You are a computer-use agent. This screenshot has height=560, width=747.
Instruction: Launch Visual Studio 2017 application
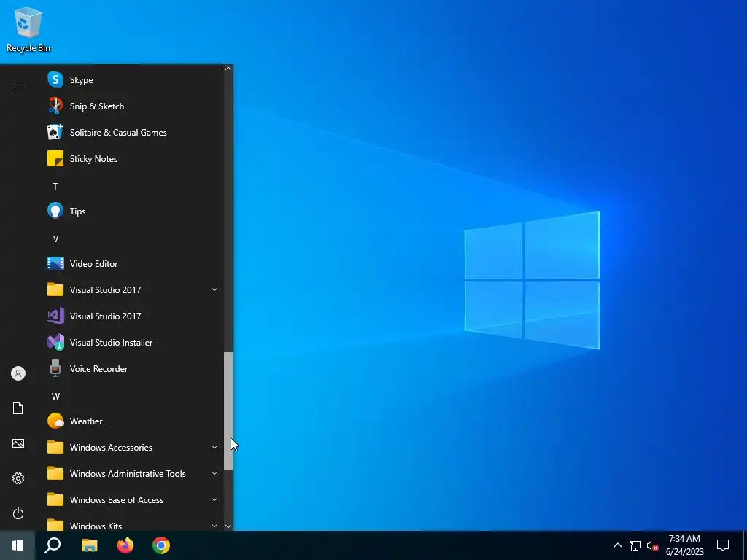133,316
